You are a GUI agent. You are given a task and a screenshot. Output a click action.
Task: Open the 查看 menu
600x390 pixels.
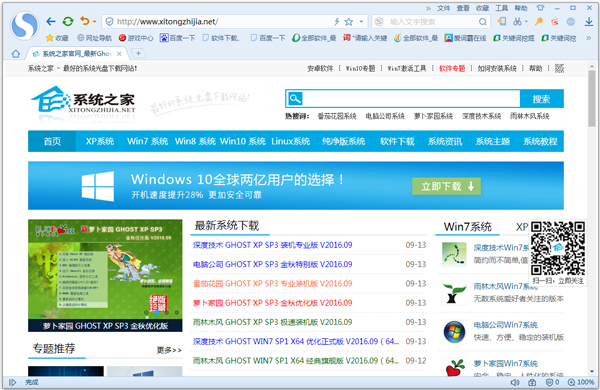463,8
